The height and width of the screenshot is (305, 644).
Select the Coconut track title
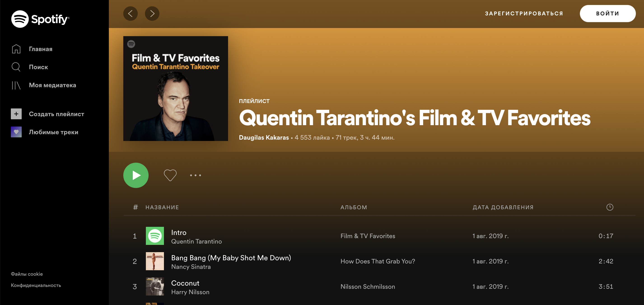pyautogui.click(x=185, y=283)
